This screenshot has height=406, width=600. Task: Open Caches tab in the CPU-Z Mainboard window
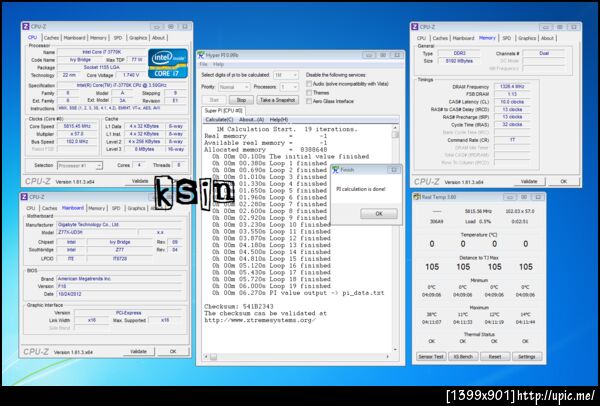(49, 208)
